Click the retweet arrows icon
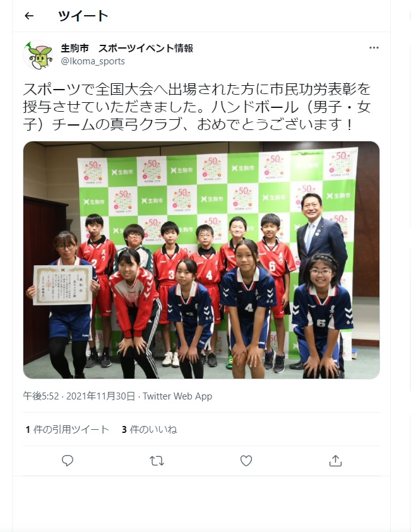The height and width of the screenshot is (532, 411). click(x=157, y=461)
